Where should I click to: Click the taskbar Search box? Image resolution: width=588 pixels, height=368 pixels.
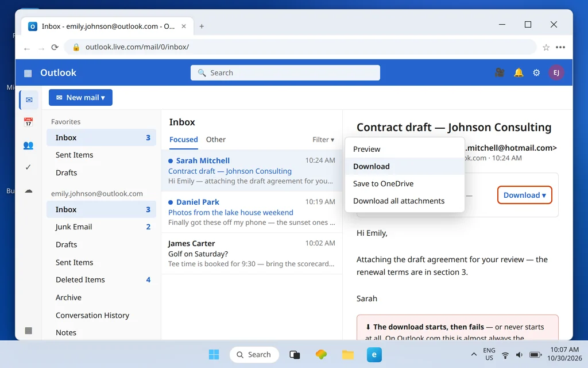pyautogui.click(x=254, y=354)
